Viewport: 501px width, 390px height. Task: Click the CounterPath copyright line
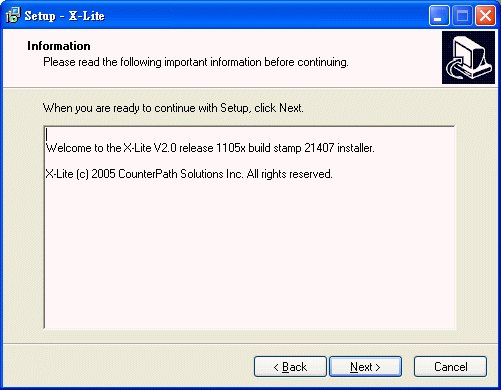(x=189, y=174)
